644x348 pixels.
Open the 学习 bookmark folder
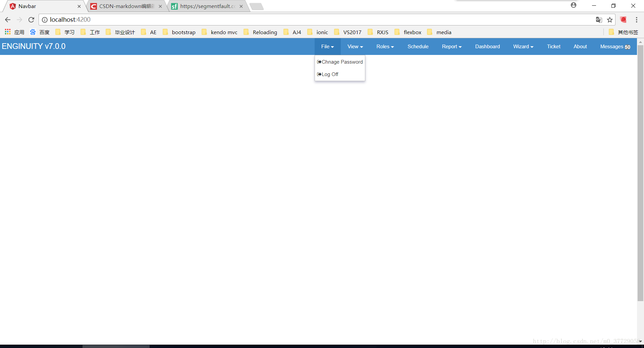pos(65,32)
